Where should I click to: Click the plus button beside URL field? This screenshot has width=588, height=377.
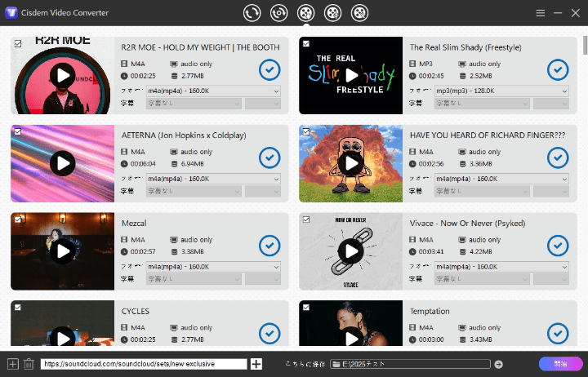256,364
